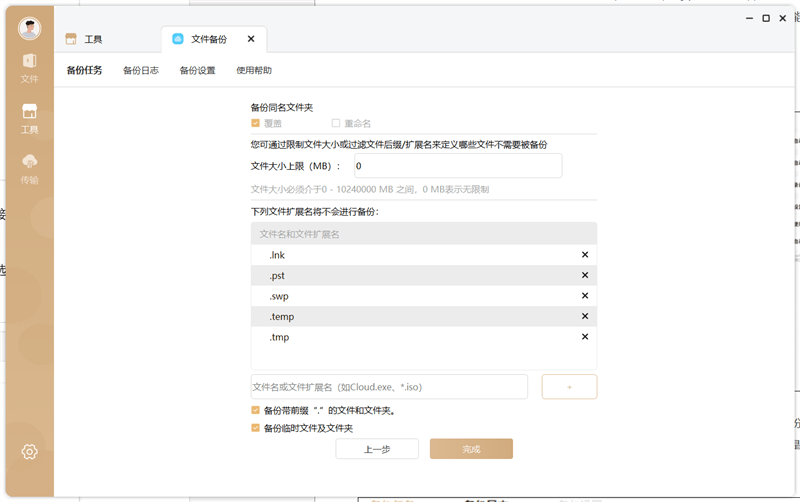Close the application window
Image resolution: width=800 pixels, height=502 pixels.
(783, 18)
